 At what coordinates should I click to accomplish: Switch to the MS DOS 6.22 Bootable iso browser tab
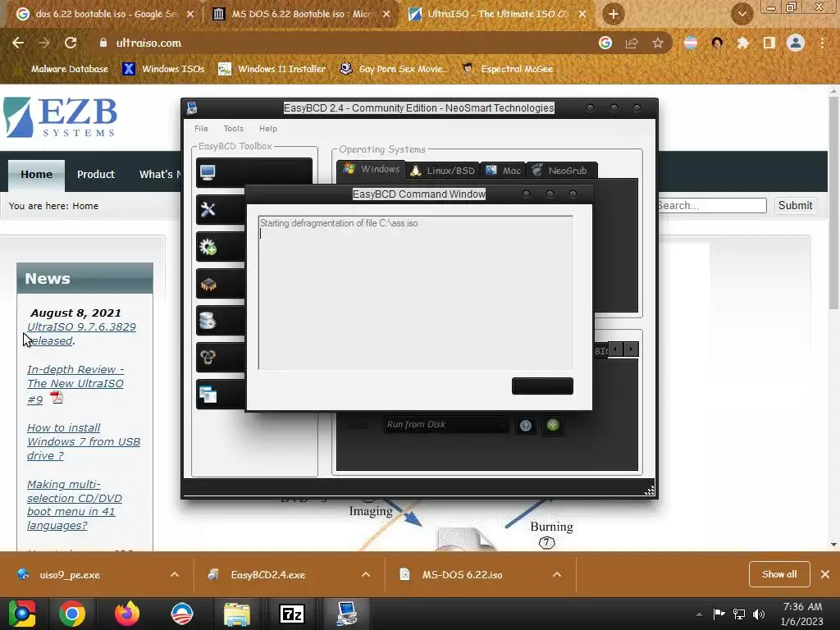coord(301,14)
